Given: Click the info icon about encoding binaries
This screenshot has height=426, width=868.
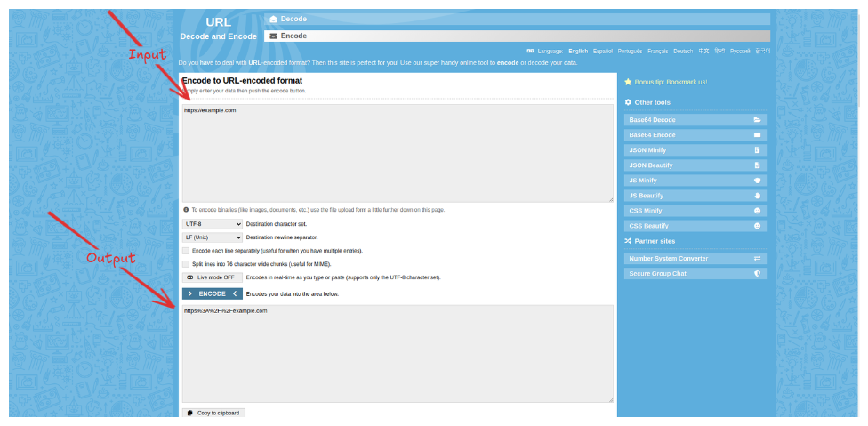Looking at the screenshot, I should [186, 210].
